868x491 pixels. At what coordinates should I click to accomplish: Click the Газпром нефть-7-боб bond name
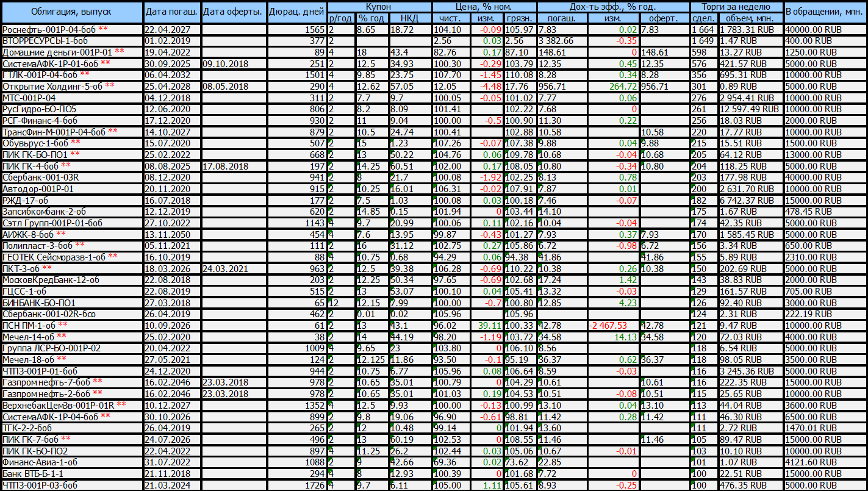pyautogui.click(x=46, y=382)
